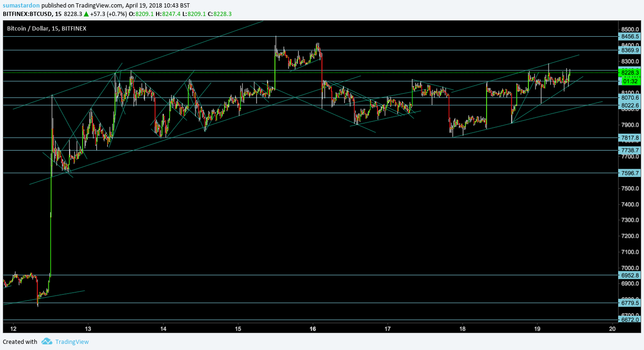Click the 7000.0 price axis tick
This screenshot has width=644, height=350.
pos(630,268)
